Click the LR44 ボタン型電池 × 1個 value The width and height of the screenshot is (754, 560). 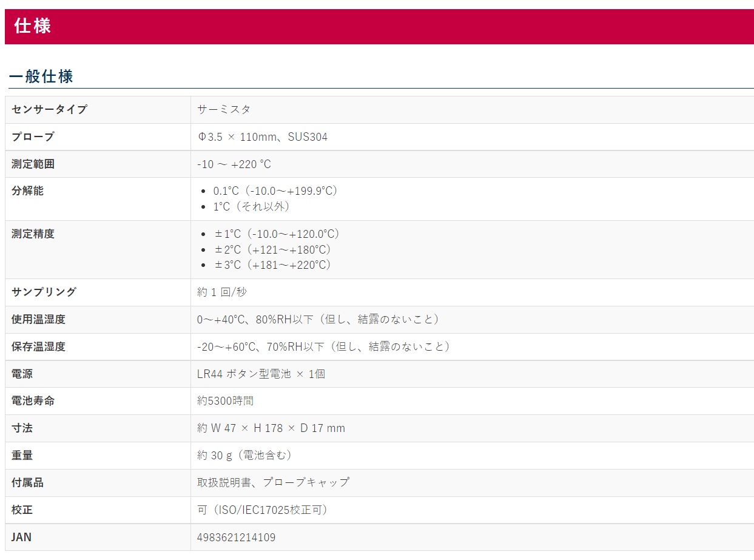pyautogui.click(x=261, y=374)
